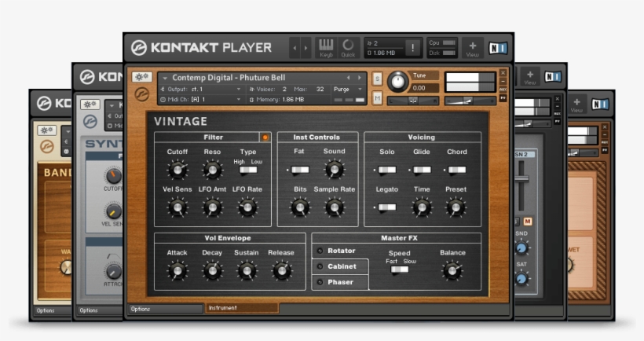Click the Sound knob in Inst Controls
Viewport: 644px width, 341px height.
(335, 169)
